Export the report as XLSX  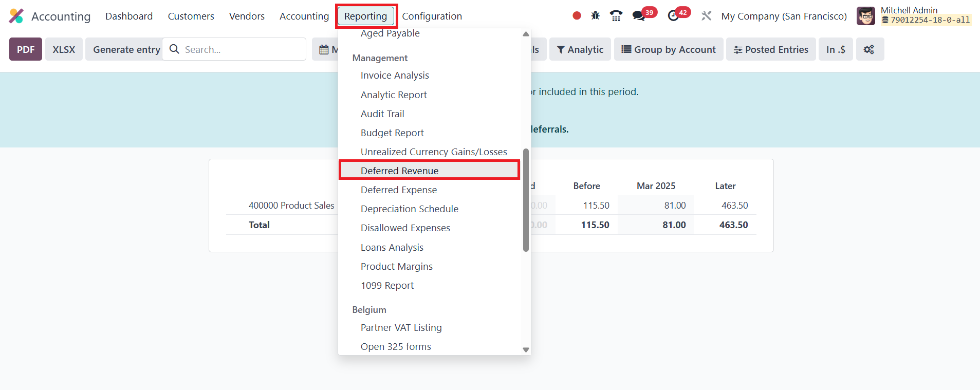pos(64,49)
